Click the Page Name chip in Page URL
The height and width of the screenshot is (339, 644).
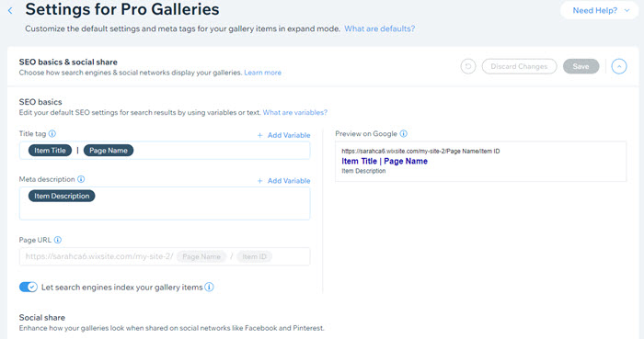click(x=201, y=256)
